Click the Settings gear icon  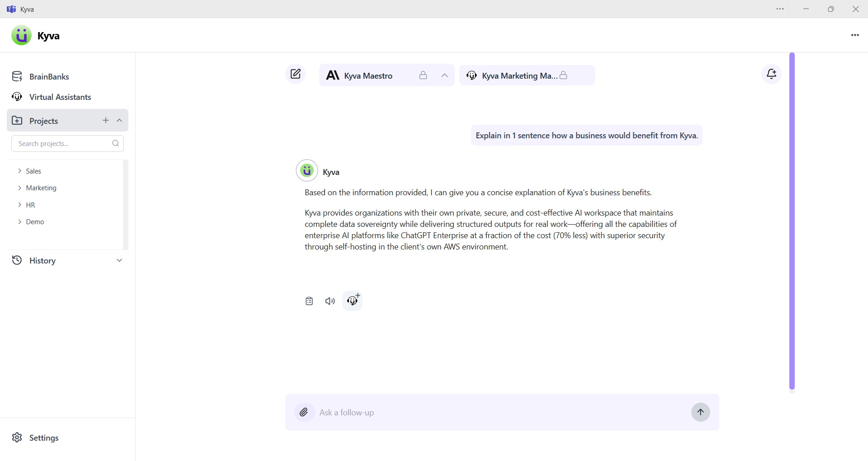17,437
